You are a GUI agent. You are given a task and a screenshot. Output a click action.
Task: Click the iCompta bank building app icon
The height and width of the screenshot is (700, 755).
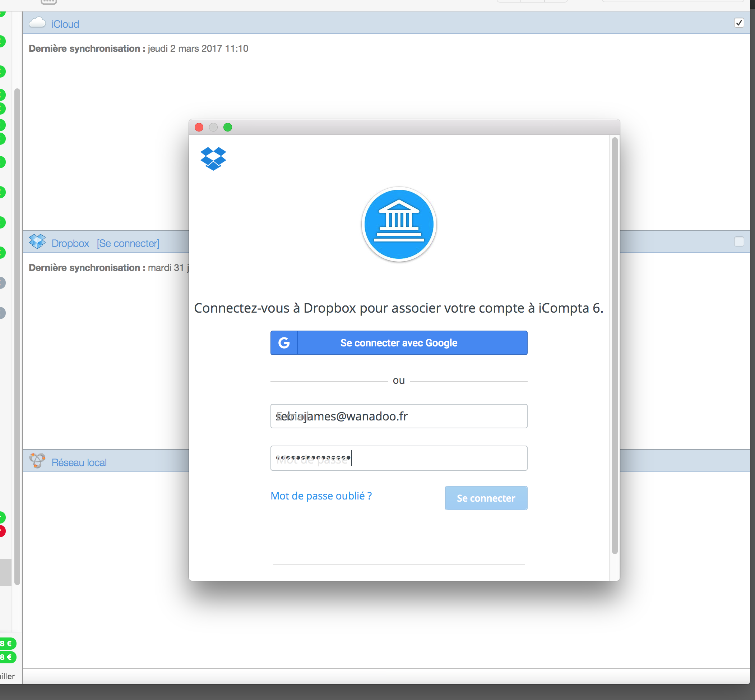tap(399, 224)
